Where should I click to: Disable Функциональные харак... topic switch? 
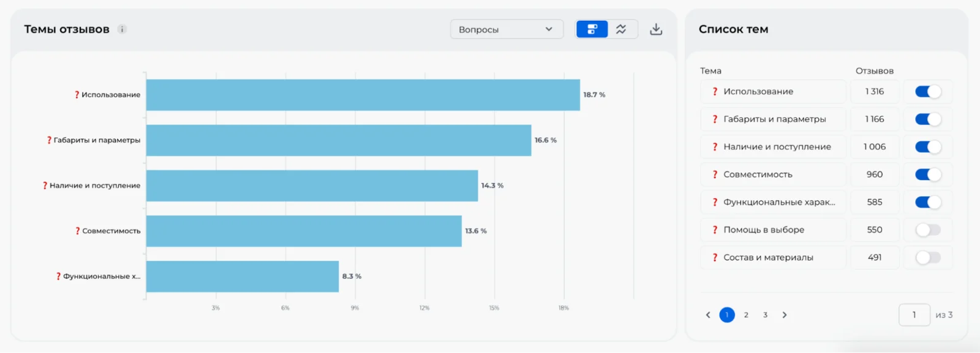pyautogui.click(x=928, y=202)
